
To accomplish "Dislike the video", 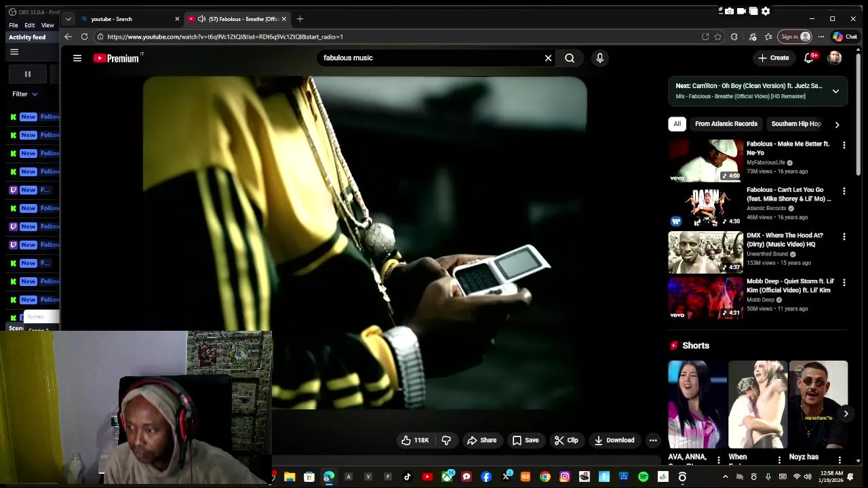I will (x=446, y=441).
